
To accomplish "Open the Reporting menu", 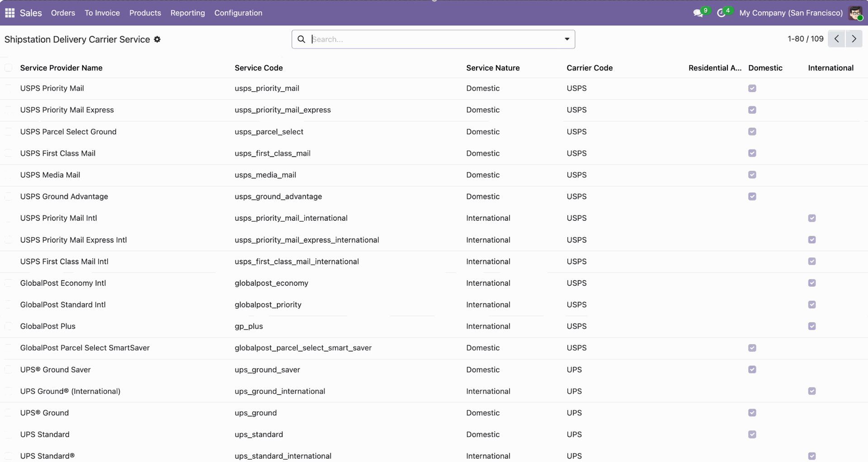I will point(188,13).
